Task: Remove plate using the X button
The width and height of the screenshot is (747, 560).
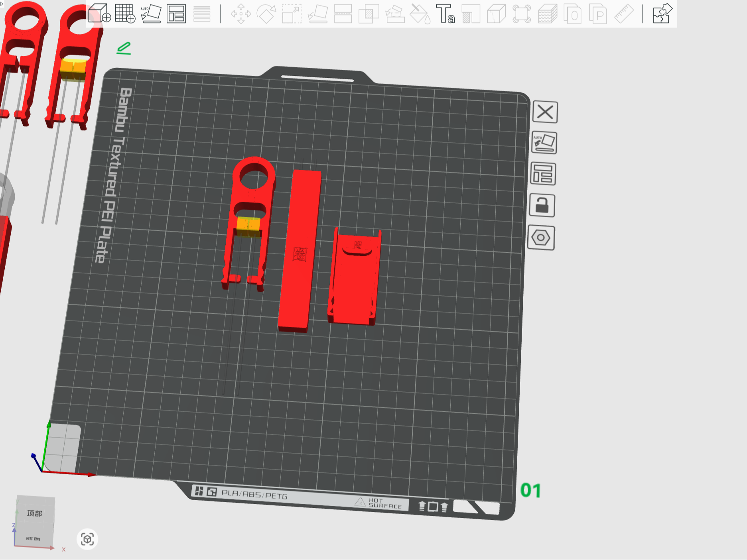Action: pos(545,112)
